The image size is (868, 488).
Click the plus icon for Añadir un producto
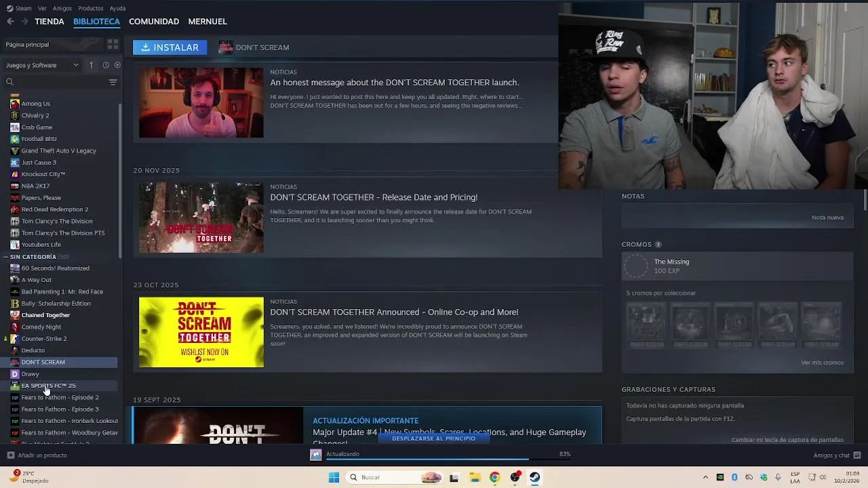(10, 455)
